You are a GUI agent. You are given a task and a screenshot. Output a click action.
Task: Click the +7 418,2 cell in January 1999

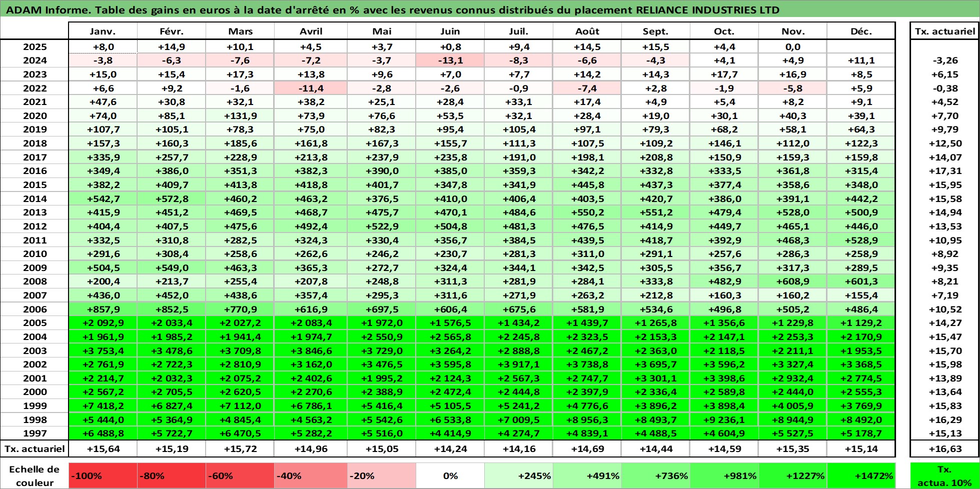coord(103,406)
